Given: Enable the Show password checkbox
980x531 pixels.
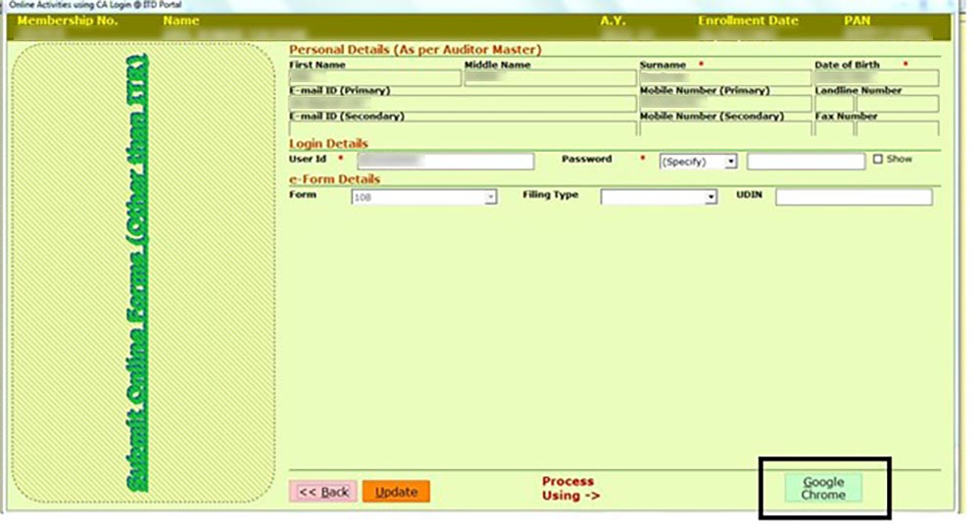Looking at the screenshot, I should click(x=877, y=159).
